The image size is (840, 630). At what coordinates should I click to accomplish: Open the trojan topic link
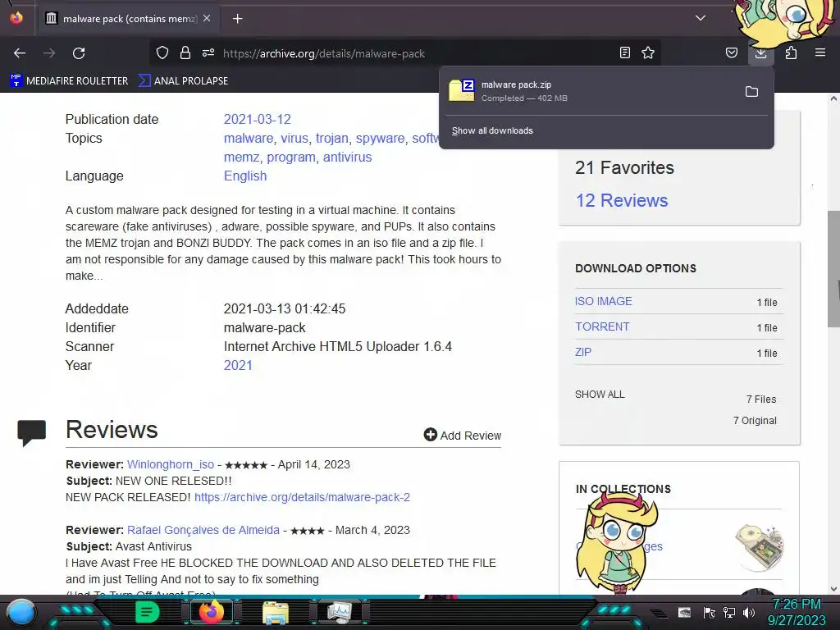331,138
